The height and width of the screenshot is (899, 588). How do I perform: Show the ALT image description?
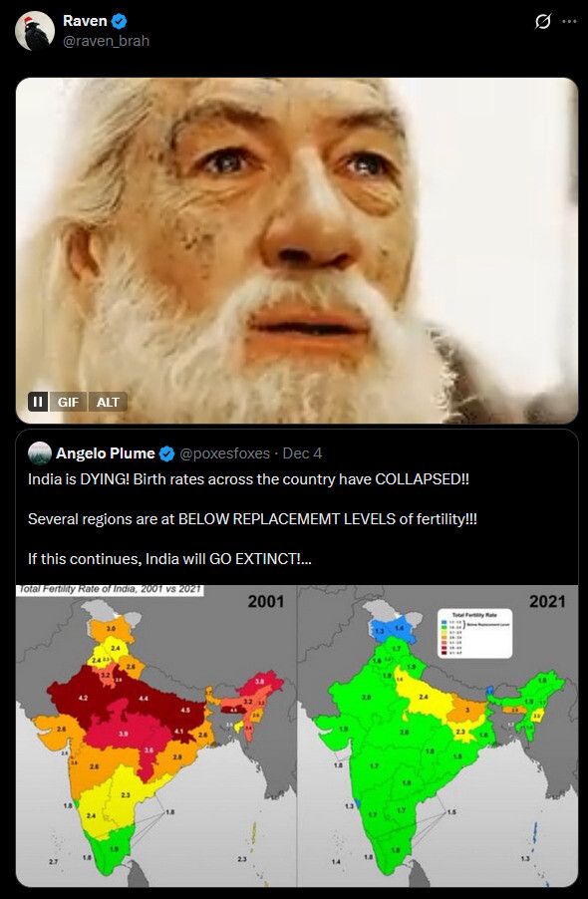coord(108,402)
